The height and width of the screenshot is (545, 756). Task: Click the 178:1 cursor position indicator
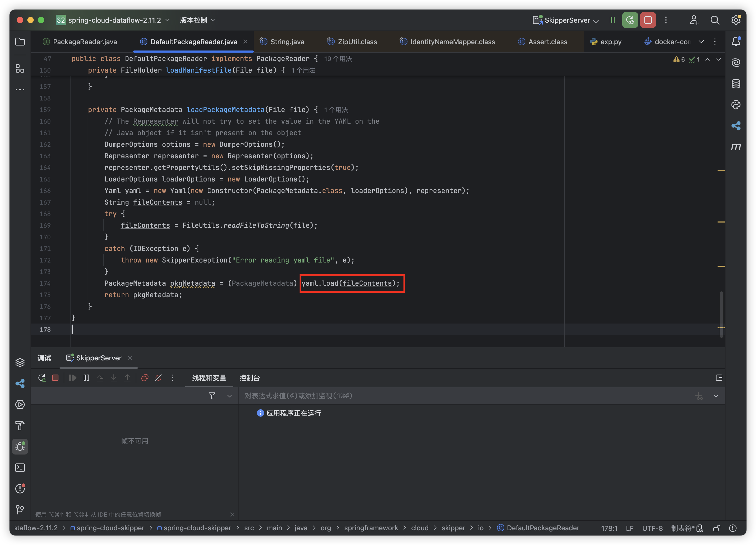[x=609, y=528]
